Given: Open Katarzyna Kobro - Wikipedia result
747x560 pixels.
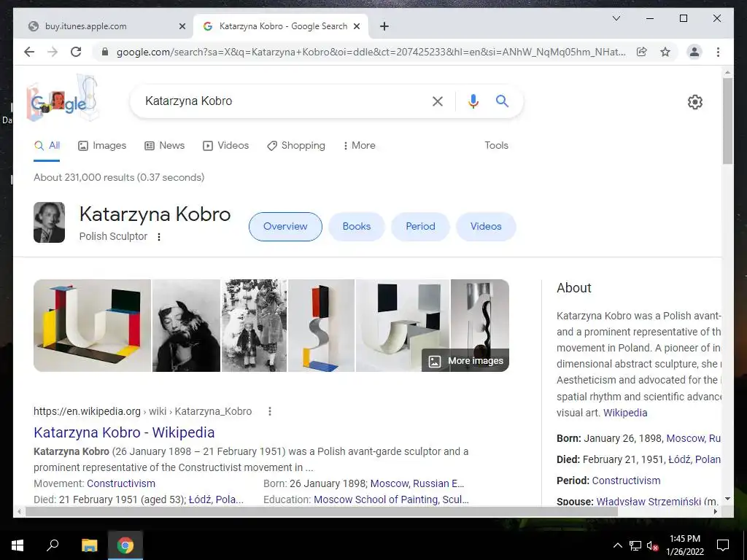Looking at the screenshot, I should (x=124, y=432).
